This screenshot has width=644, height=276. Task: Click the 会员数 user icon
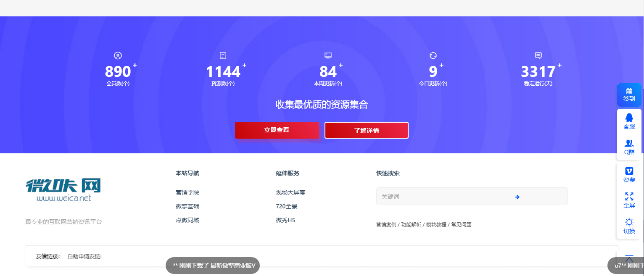(x=118, y=55)
